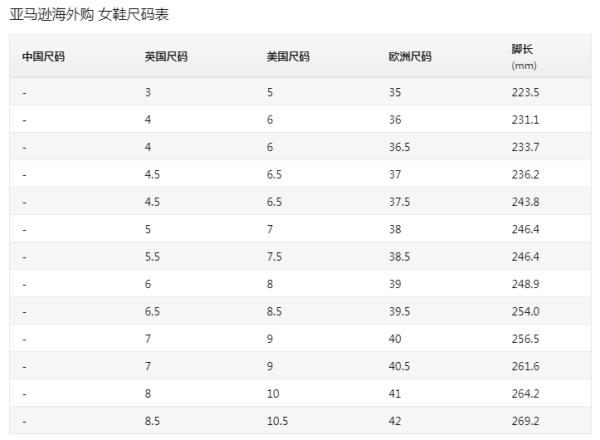This screenshot has height=440, width=600.
Task: Select foot length 261.6 cell
Action: tap(525, 367)
